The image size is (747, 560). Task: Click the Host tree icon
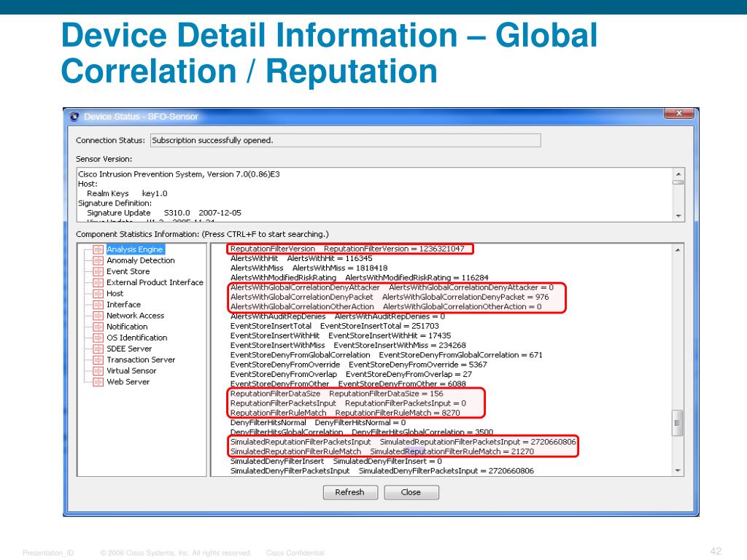[98, 293]
